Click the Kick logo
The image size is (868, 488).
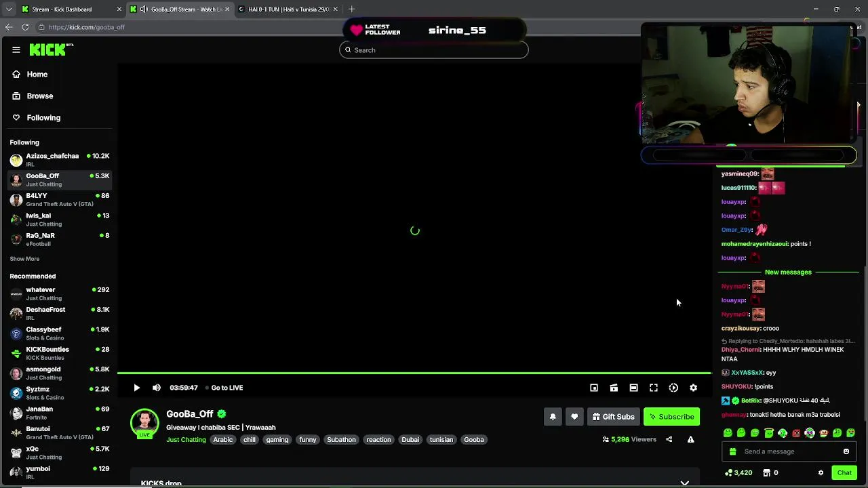50,49
